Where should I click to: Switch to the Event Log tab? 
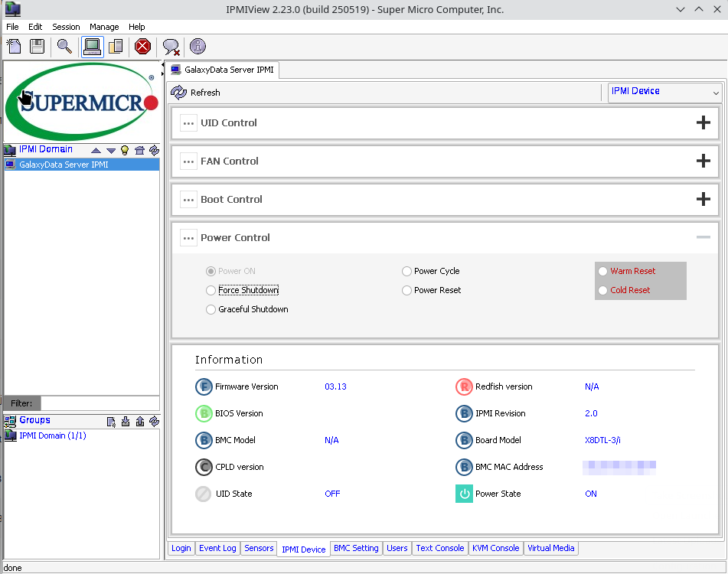pyautogui.click(x=217, y=548)
